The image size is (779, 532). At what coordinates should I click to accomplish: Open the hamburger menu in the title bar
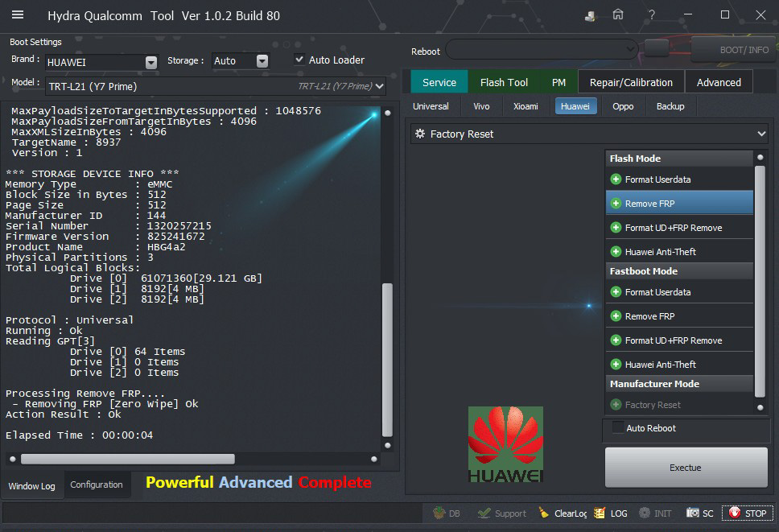tap(18, 15)
